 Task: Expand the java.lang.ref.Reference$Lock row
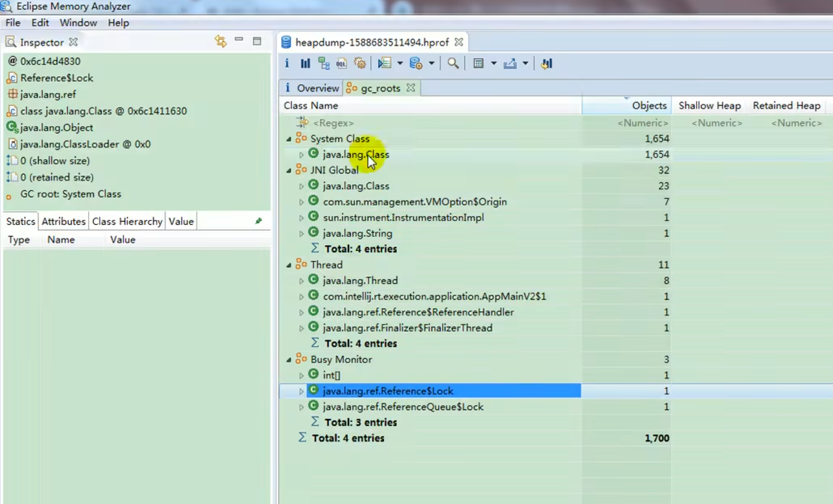[x=301, y=391]
